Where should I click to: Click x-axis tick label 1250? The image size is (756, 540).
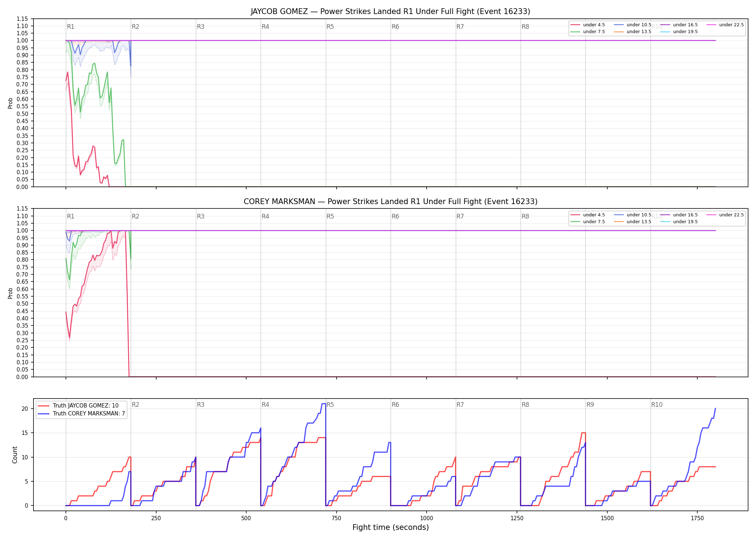tap(517, 518)
